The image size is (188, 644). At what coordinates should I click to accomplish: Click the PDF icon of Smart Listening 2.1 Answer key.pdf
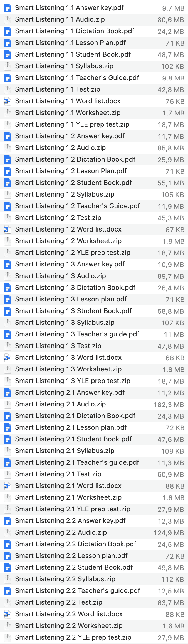point(8,393)
